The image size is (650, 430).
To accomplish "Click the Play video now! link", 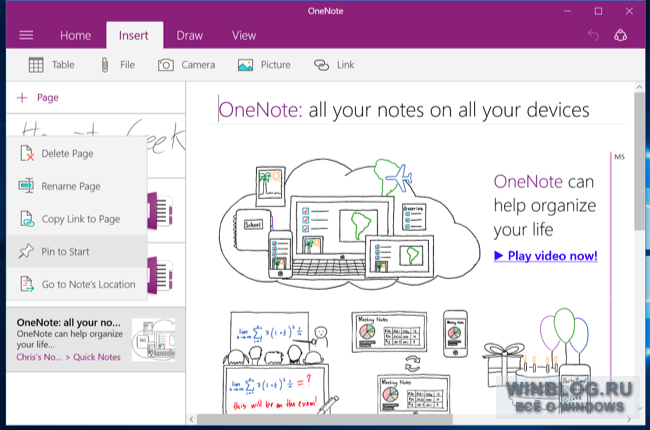I will point(546,256).
